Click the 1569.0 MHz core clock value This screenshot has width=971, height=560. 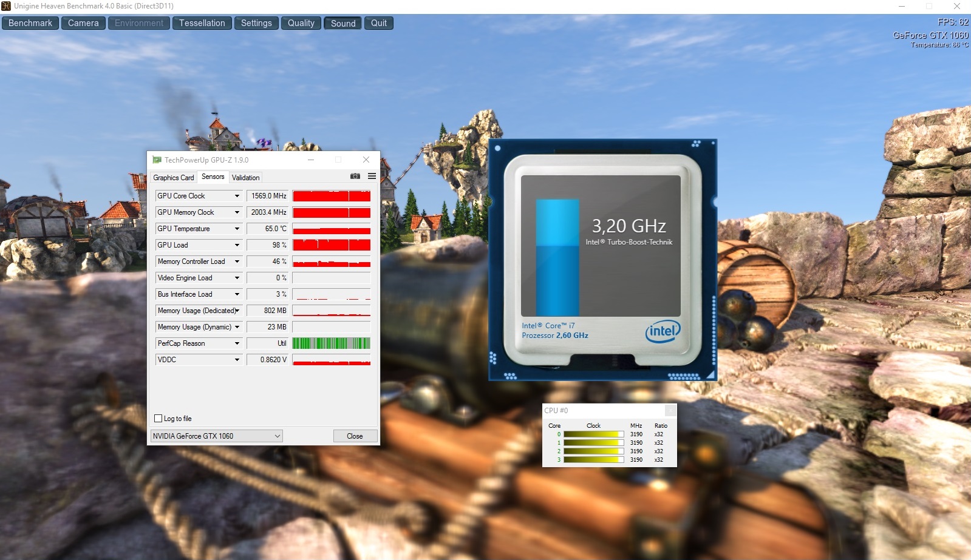pyautogui.click(x=268, y=196)
